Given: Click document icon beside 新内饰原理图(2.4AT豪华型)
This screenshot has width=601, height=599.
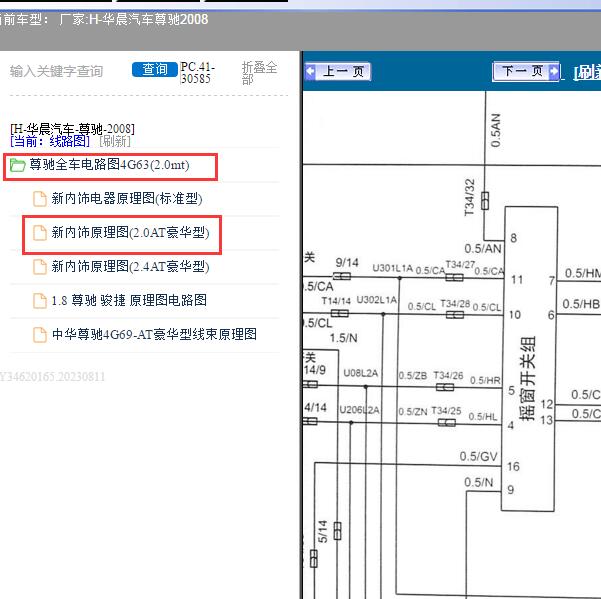Looking at the screenshot, I should [x=40, y=267].
